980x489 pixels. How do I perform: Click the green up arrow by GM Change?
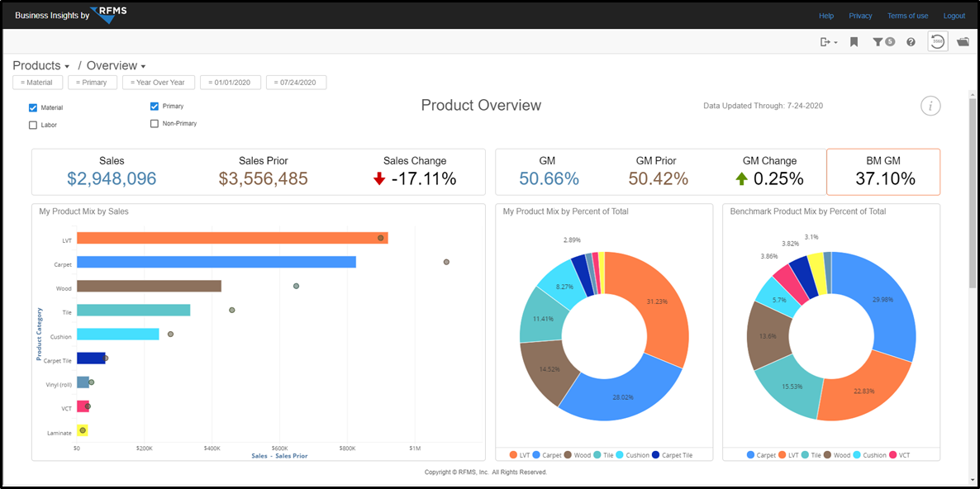pyautogui.click(x=741, y=179)
